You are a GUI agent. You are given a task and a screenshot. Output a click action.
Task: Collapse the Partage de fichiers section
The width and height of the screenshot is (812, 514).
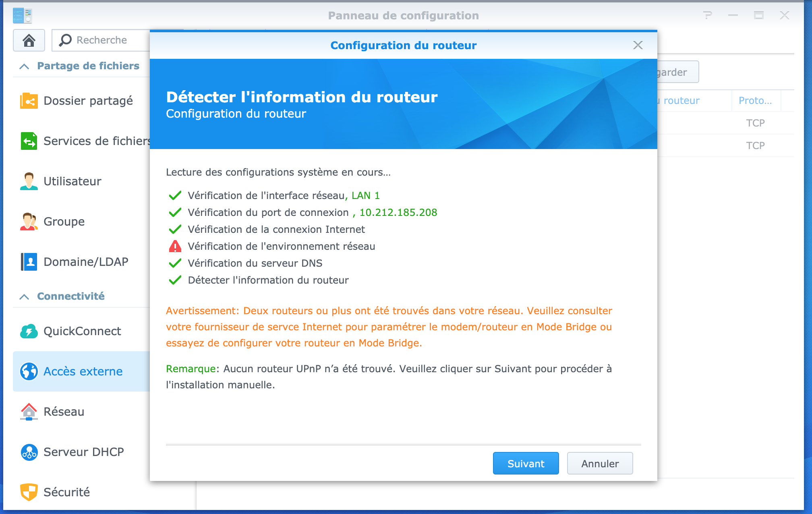pos(24,66)
